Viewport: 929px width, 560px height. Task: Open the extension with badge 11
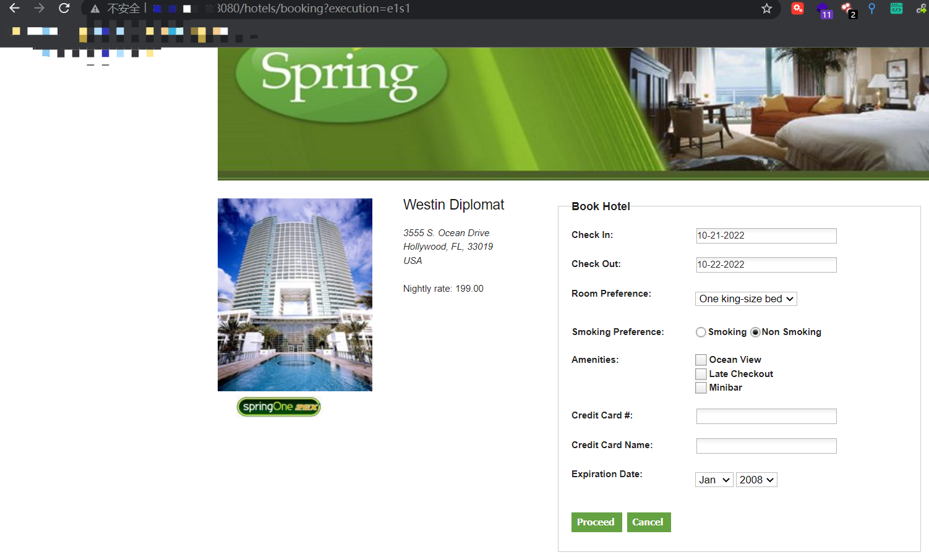click(824, 9)
